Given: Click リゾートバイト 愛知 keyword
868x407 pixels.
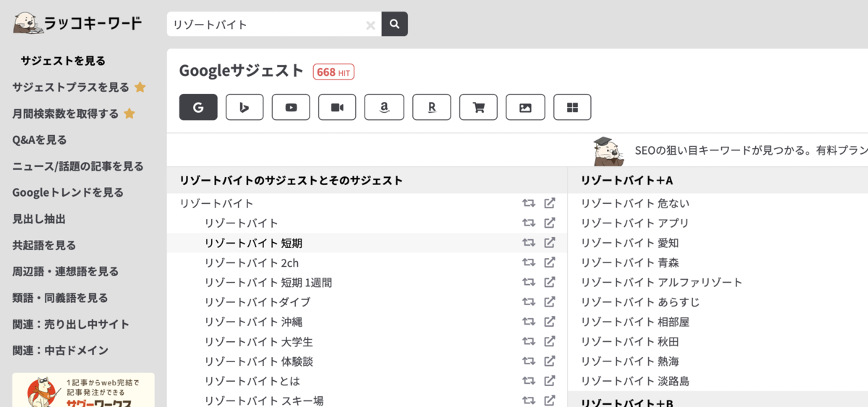Looking at the screenshot, I should [x=630, y=243].
